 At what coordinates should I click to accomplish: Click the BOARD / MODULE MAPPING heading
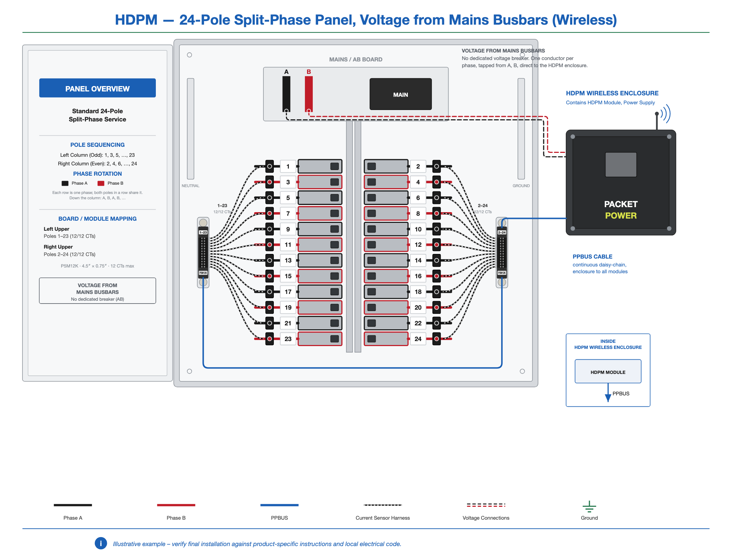97,219
